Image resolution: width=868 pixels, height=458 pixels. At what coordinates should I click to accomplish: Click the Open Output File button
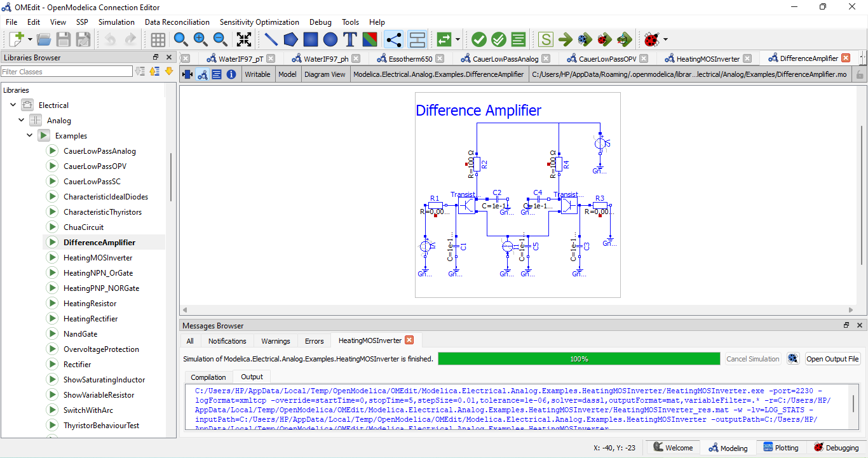tap(832, 359)
